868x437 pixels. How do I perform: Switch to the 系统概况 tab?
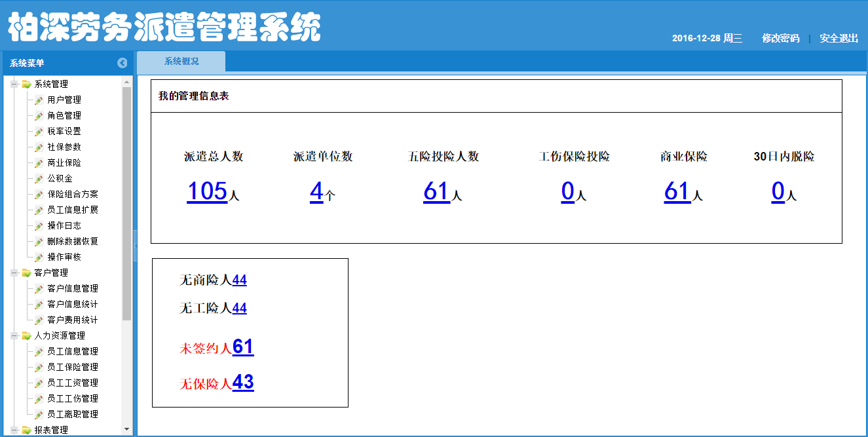pos(181,62)
